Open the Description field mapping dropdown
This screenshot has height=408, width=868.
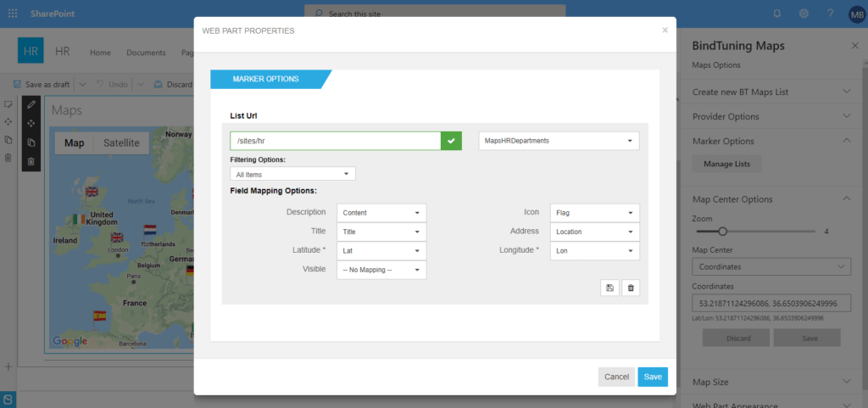pos(381,213)
